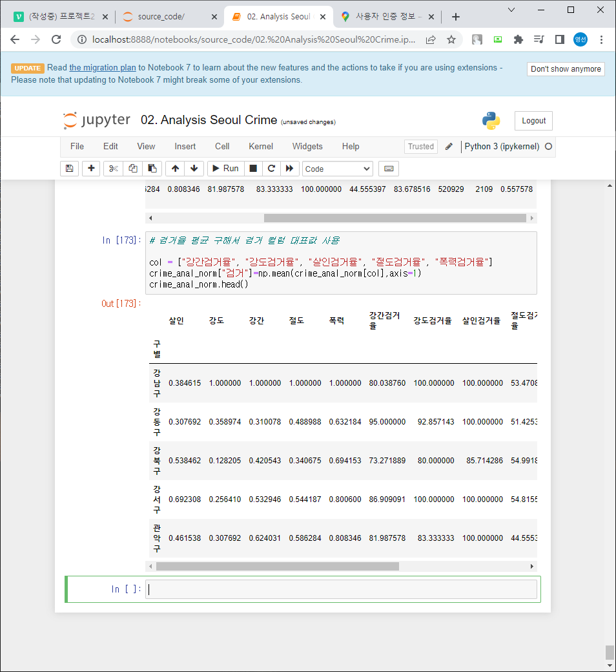Close the source_code/ tab
Image resolution: width=616 pixels, height=672 pixels.
pyautogui.click(x=214, y=17)
